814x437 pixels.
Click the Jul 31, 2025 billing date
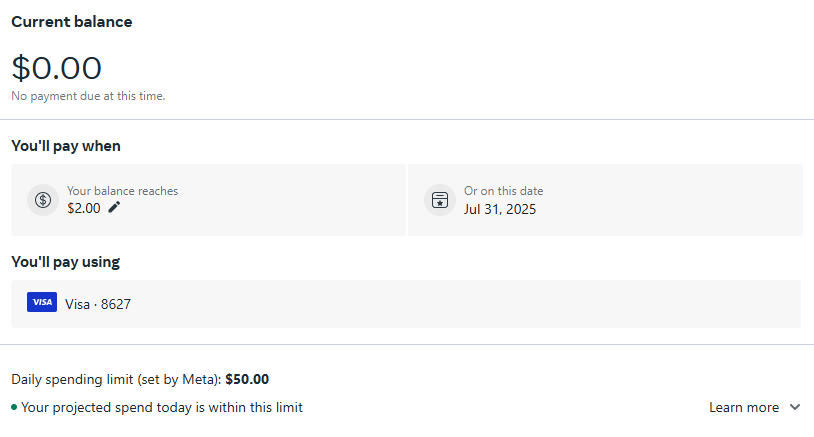500,209
